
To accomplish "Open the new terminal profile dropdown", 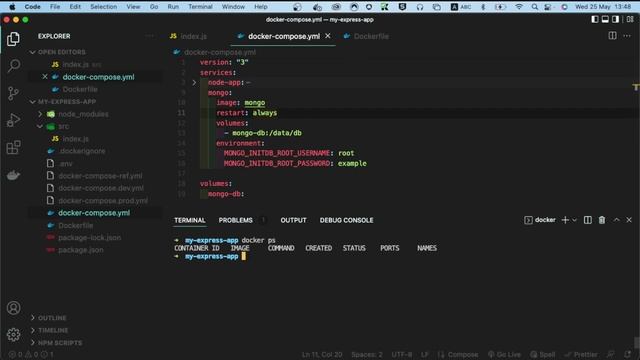I will pyautogui.click(x=575, y=220).
